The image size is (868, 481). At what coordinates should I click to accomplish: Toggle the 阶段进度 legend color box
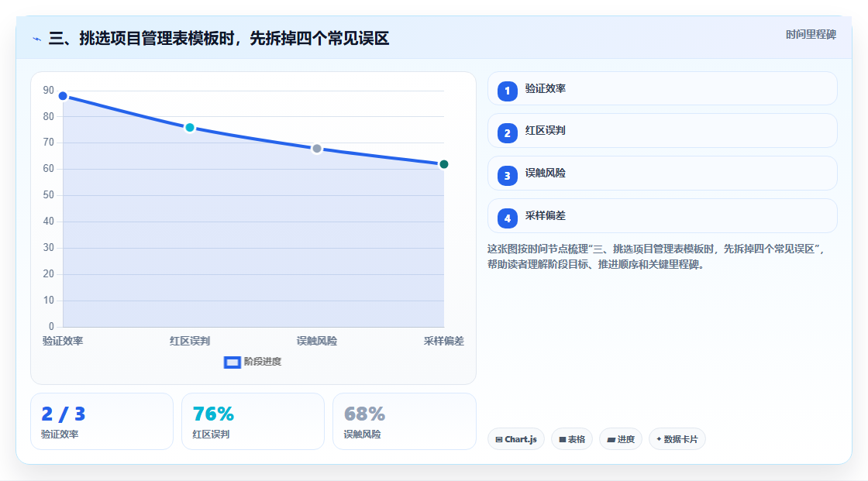coord(232,362)
